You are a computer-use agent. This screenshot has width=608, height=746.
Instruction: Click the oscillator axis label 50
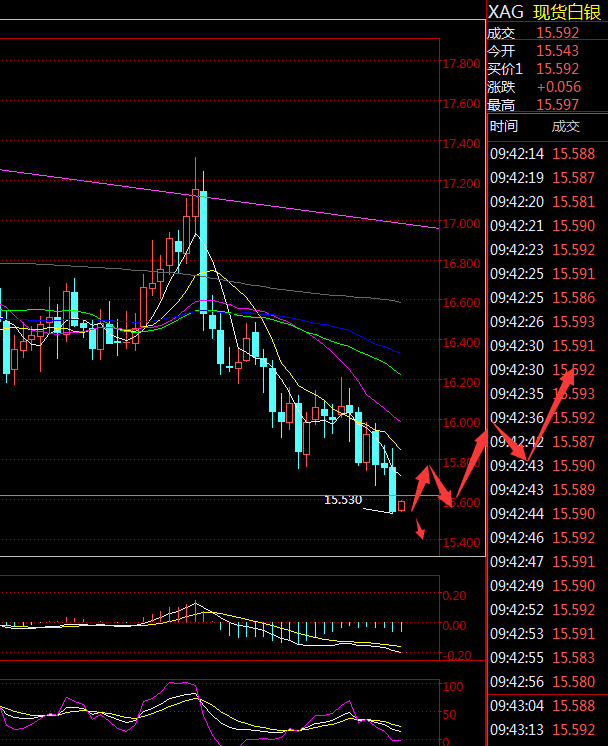tap(450, 715)
